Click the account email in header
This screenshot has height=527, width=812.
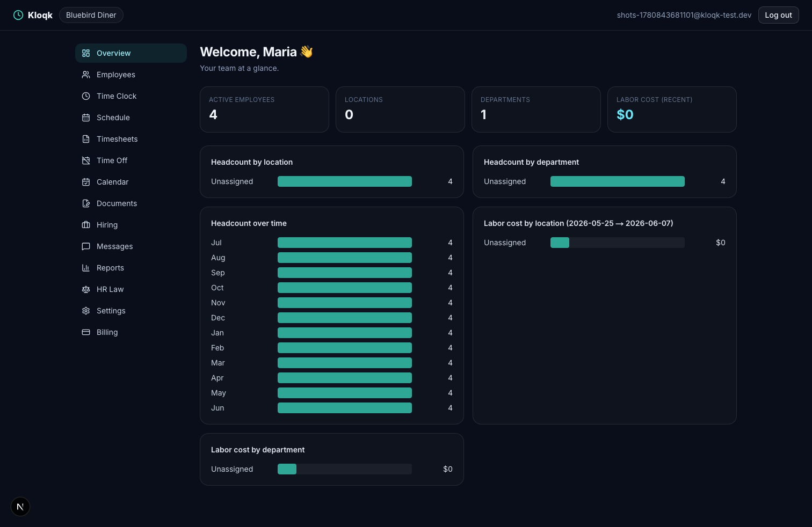684,15
